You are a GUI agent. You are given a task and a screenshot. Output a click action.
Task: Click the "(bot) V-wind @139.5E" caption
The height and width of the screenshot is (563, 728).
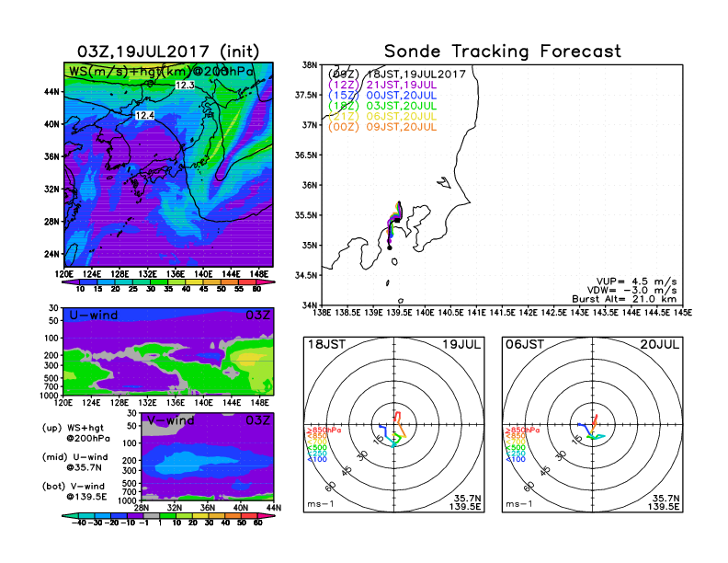point(74,491)
